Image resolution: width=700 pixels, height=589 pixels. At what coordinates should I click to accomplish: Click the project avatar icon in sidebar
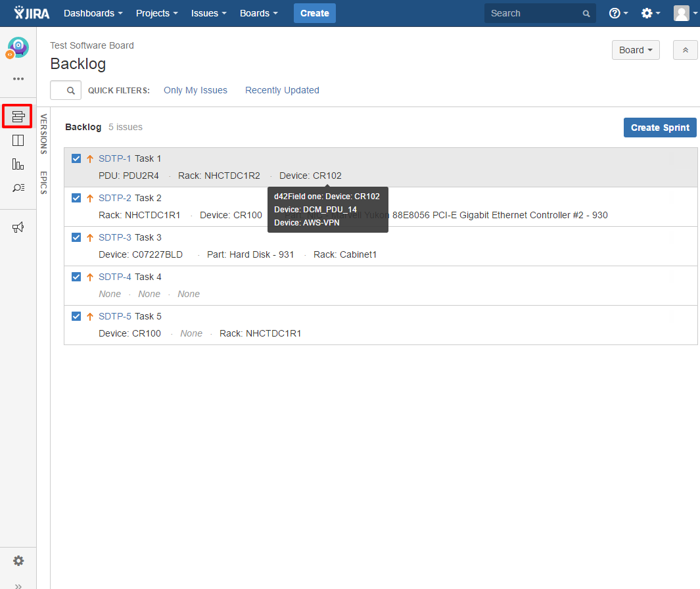coord(18,47)
